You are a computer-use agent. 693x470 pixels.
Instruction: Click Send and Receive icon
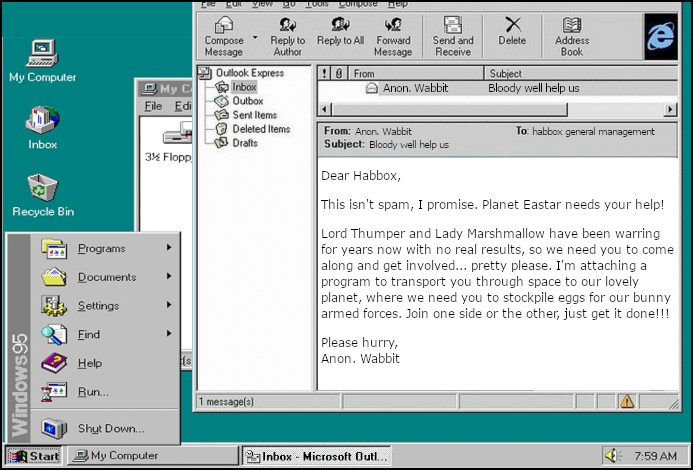point(452,26)
